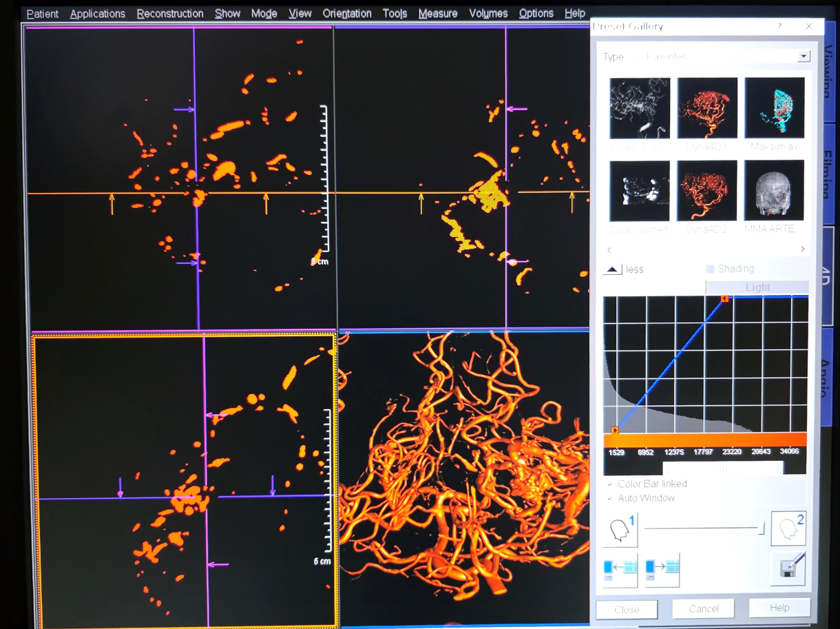Open the Type dropdown in Preset Gallery

click(804, 56)
